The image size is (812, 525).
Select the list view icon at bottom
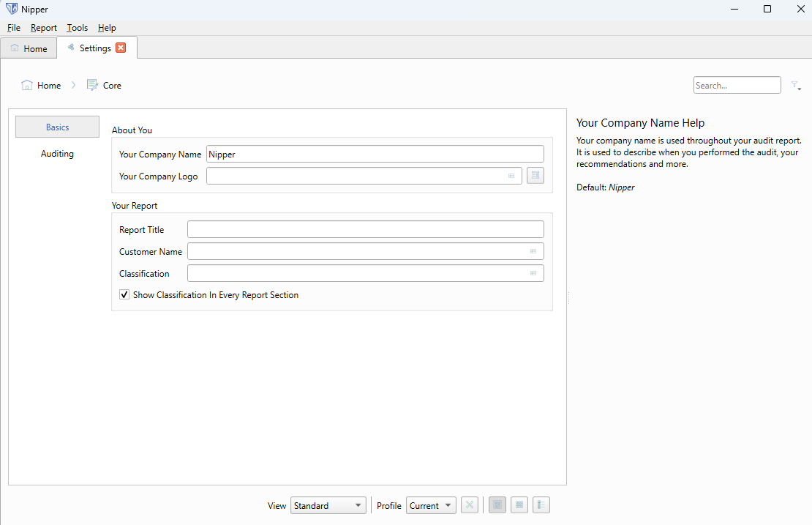point(541,504)
